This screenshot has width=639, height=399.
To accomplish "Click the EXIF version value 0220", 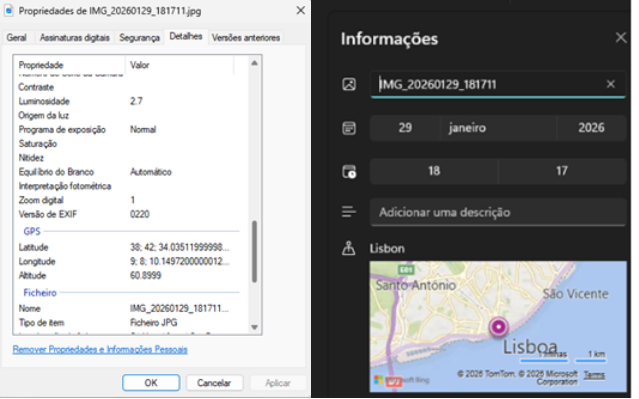I will [x=140, y=214].
